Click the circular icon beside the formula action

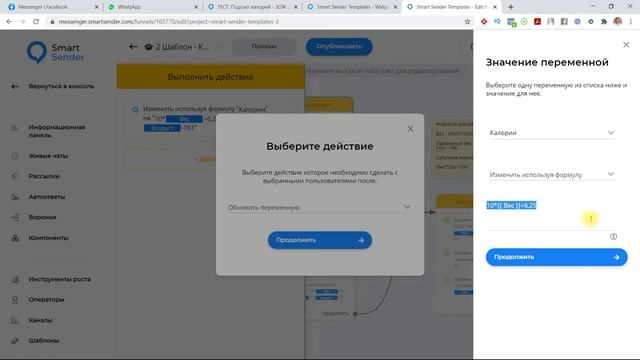tap(135, 109)
